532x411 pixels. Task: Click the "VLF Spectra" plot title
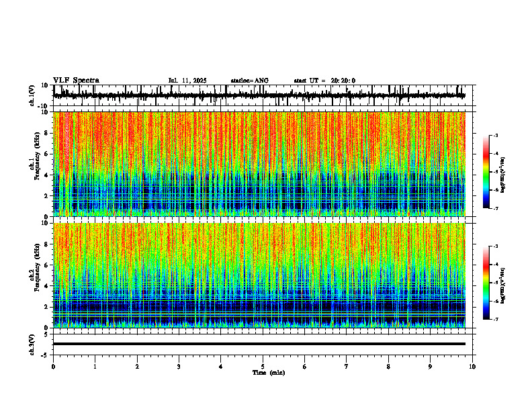tap(76, 81)
